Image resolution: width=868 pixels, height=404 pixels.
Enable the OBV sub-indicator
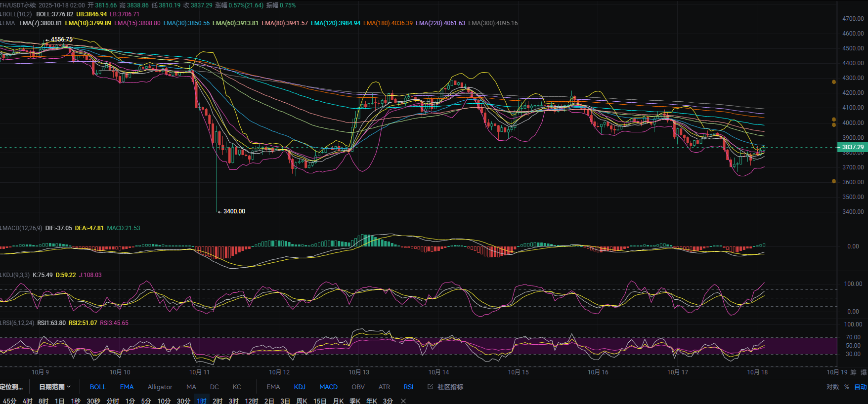pyautogui.click(x=358, y=387)
